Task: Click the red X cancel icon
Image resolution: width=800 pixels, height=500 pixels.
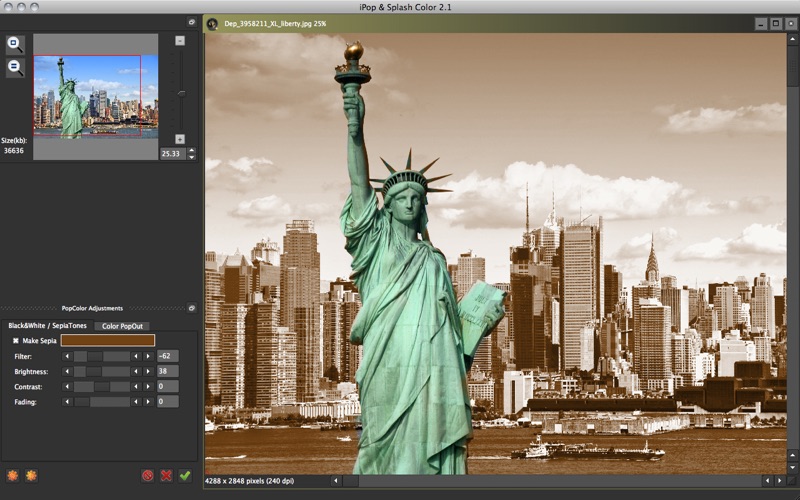Action: point(166,476)
